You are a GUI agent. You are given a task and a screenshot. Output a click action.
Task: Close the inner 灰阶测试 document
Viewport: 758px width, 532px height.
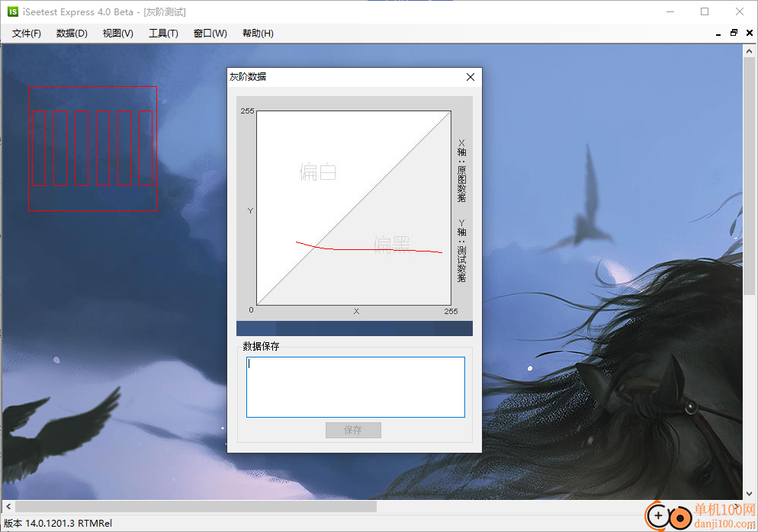750,33
